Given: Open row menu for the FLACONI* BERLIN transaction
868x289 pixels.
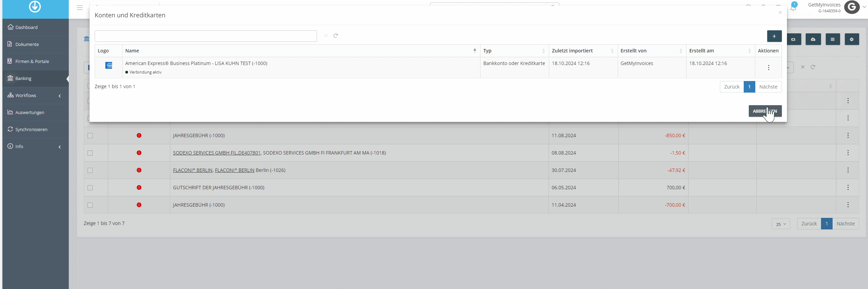Looking at the screenshot, I should [x=848, y=170].
